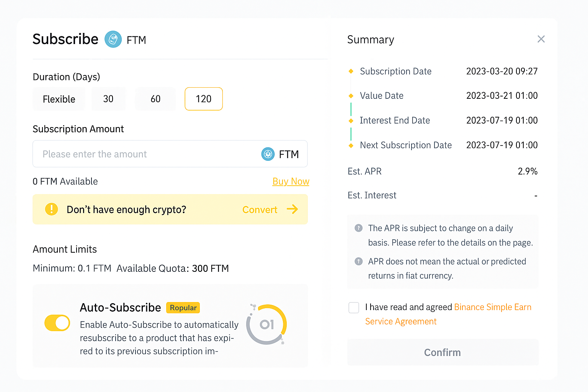The image size is (588, 392).
Task: Click the info icon beside the APR change note
Action: [358, 228]
